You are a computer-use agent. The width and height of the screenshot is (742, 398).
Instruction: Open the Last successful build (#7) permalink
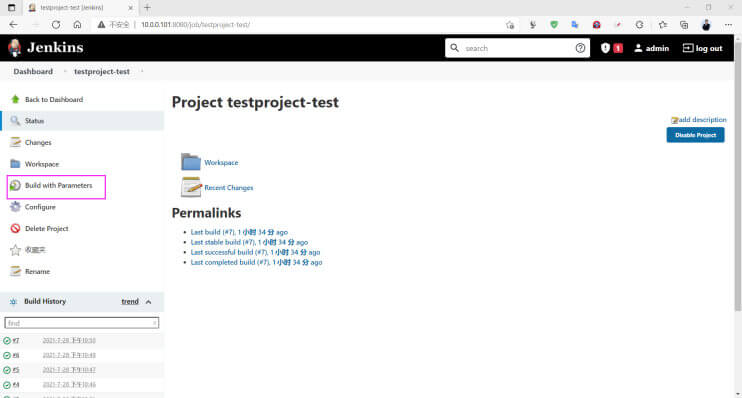coord(256,252)
